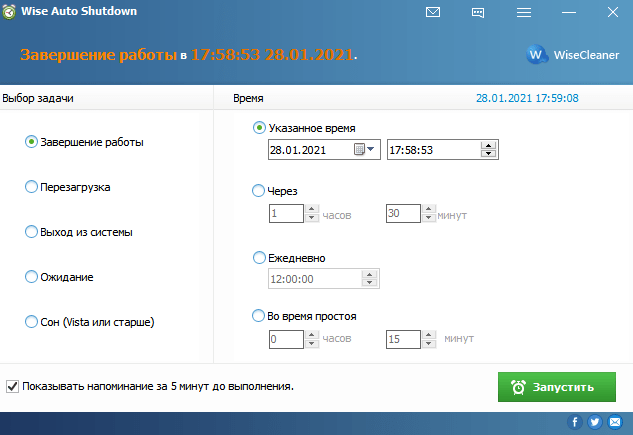This screenshot has width=633, height=435.
Task: Open the Facebook icon in footer
Action: coord(576,423)
